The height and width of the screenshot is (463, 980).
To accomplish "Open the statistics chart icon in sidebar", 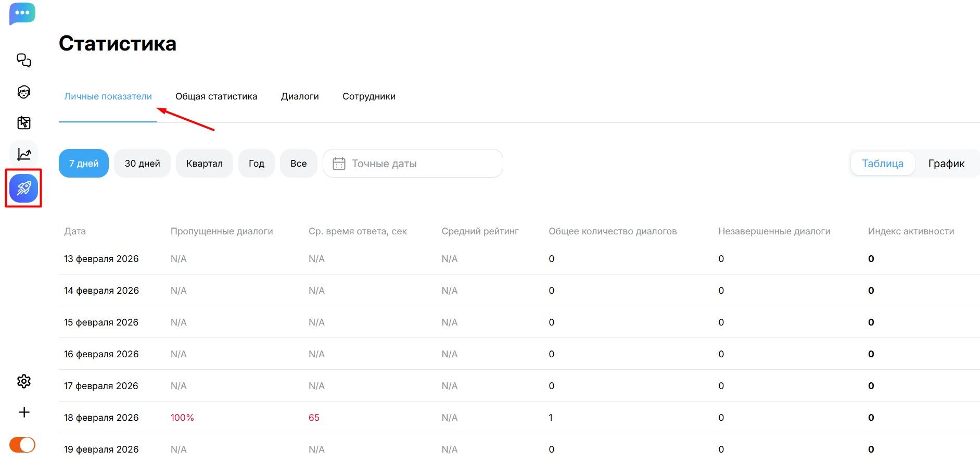I will [x=24, y=154].
